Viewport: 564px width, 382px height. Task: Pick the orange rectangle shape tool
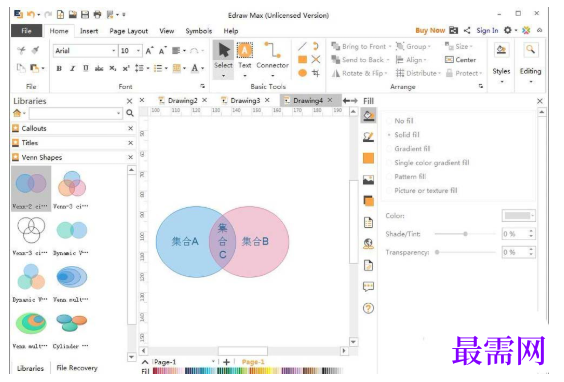click(303, 59)
